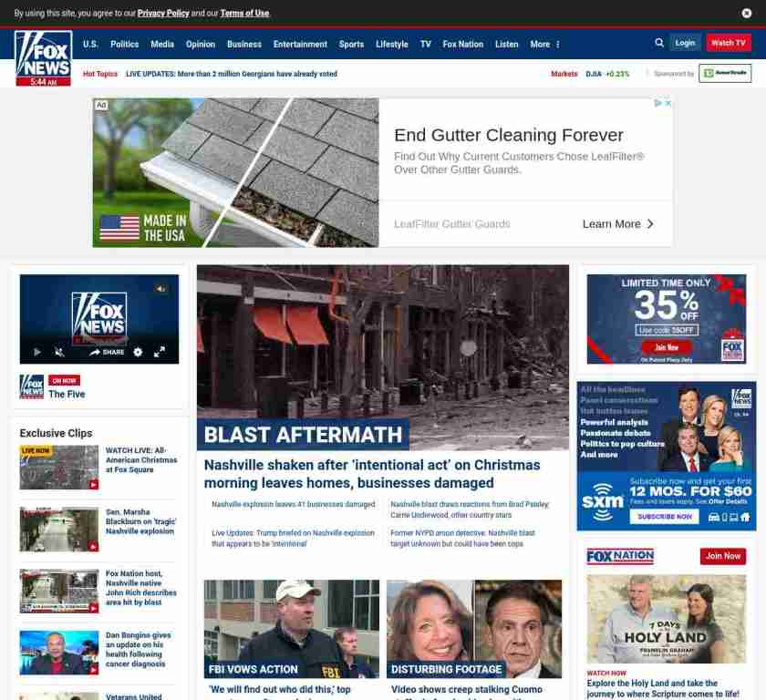The height and width of the screenshot is (700, 766).
Task: Expand the More navigation menu
Action: 544,45
